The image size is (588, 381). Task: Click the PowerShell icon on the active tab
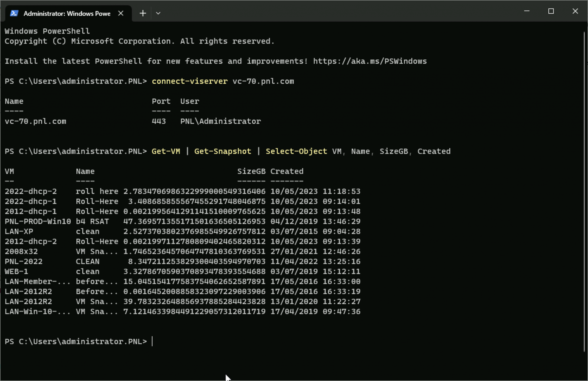click(x=15, y=13)
